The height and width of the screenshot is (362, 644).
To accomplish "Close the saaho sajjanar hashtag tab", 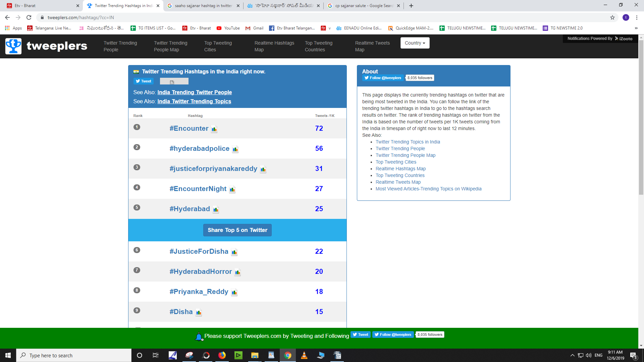I will click(x=238, y=6).
